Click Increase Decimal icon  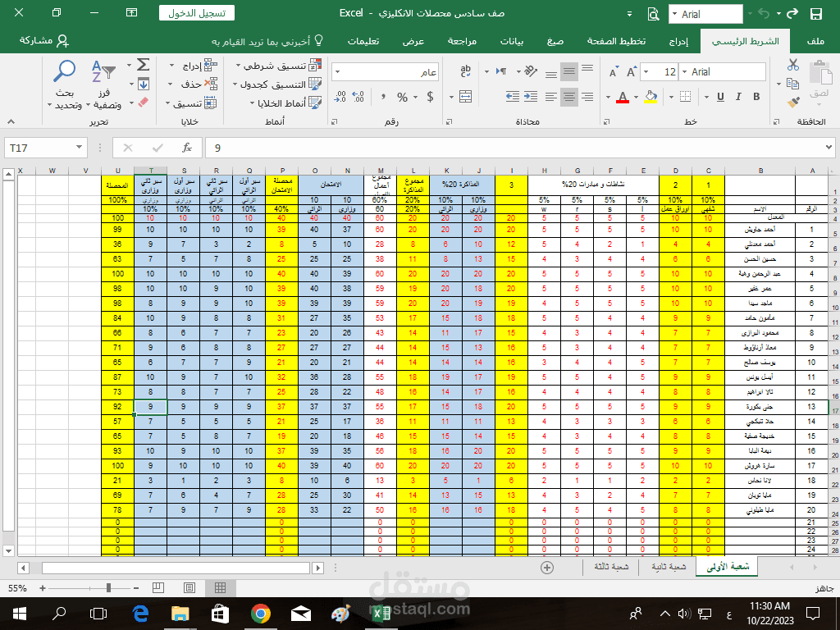click(359, 97)
